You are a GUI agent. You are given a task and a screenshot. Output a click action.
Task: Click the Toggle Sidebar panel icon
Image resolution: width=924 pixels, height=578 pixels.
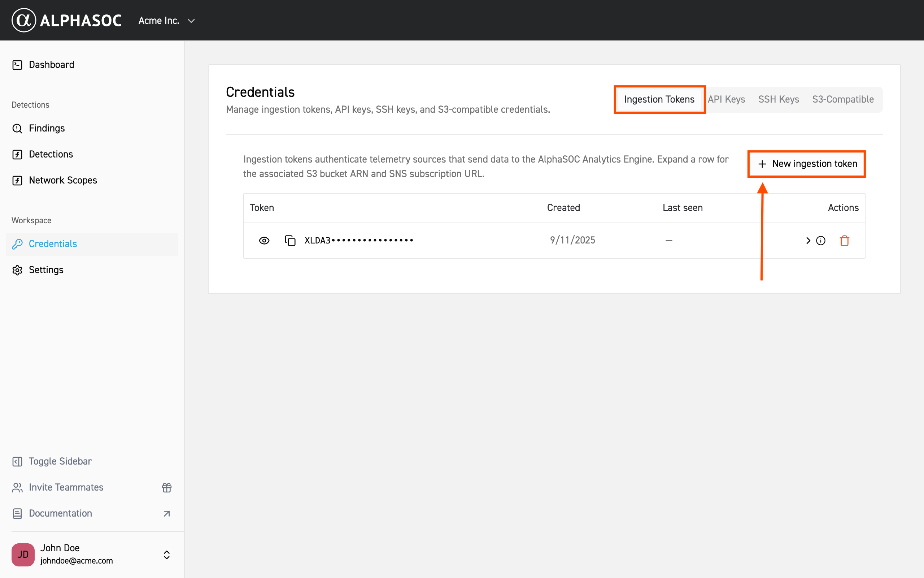17,462
